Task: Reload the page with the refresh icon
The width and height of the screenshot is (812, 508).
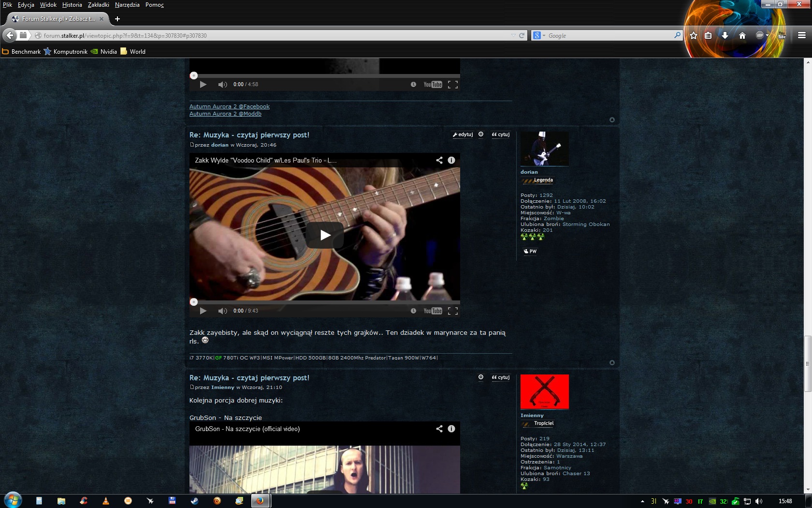Action: point(522,35)
